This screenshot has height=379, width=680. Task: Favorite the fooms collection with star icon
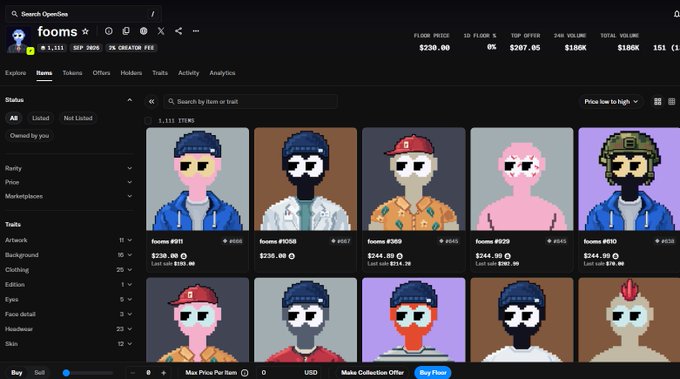coord(85,31)
